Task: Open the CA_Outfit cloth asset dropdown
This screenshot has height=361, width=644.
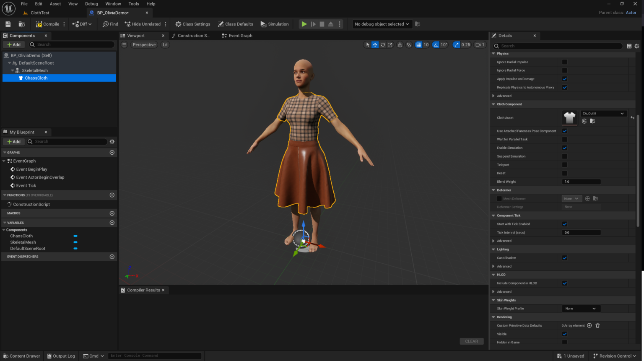Action: pyautogui.click(x=603, y=113)
